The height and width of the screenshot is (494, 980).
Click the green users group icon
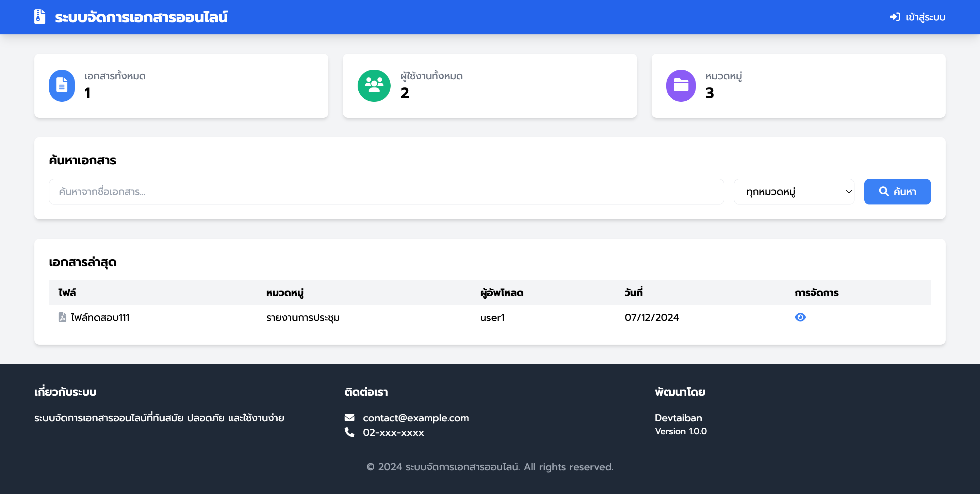pos(374,86)
